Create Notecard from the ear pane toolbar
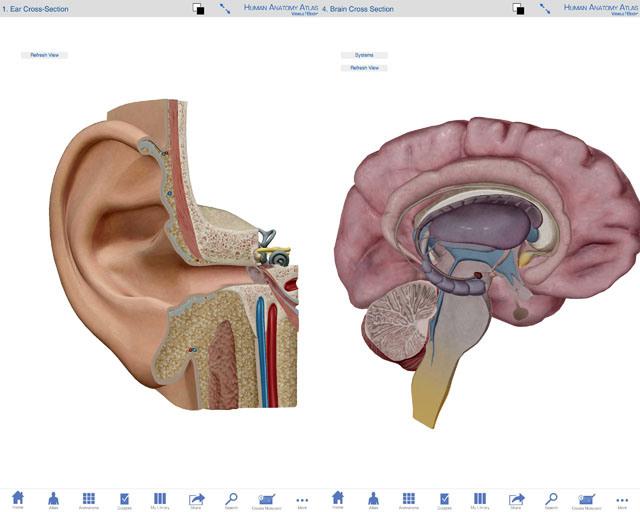 coord(267,498)
